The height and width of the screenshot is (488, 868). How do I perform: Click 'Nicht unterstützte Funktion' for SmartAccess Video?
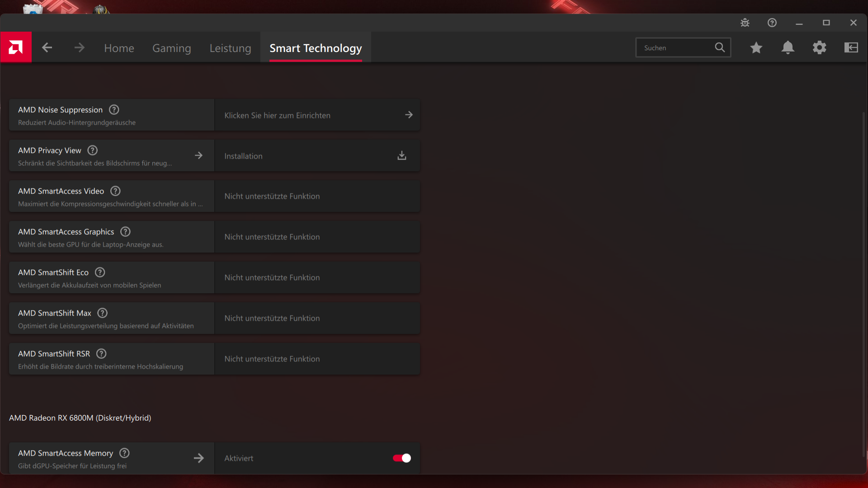[272, 196]
